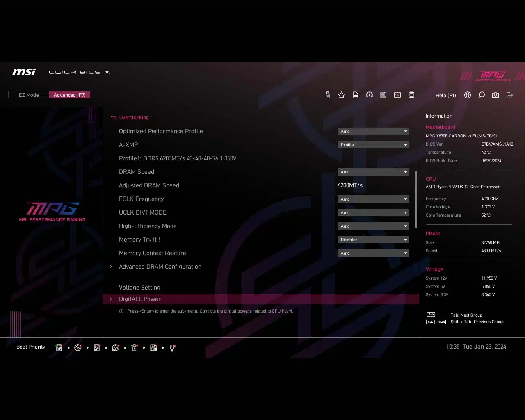Open search with the magnifier icon

click(482, 95)
